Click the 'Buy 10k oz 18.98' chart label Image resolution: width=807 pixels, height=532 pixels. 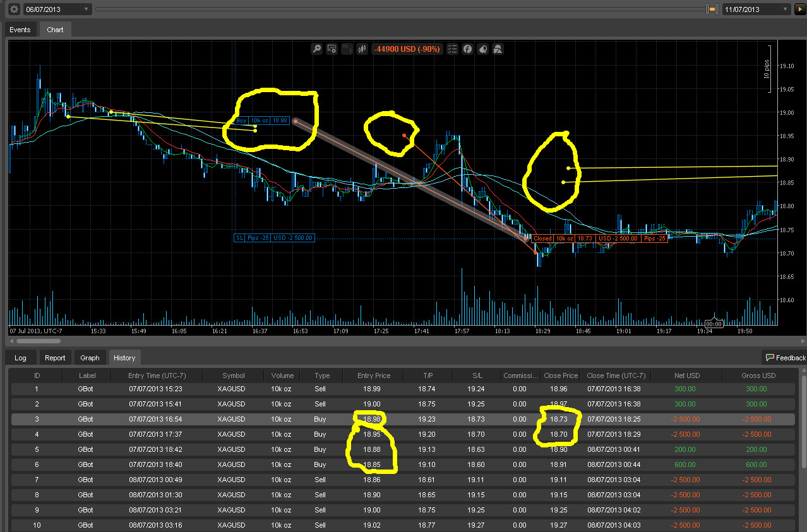[x=261, y=120]
